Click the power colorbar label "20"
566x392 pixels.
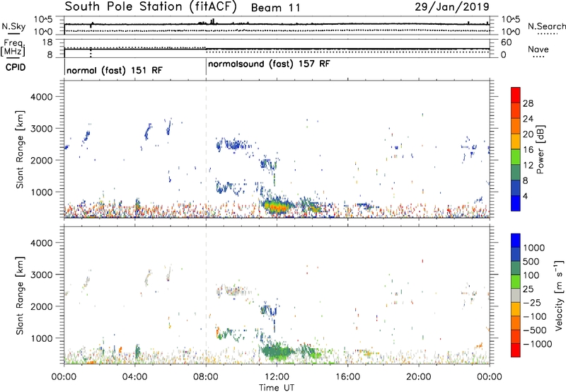528,134
